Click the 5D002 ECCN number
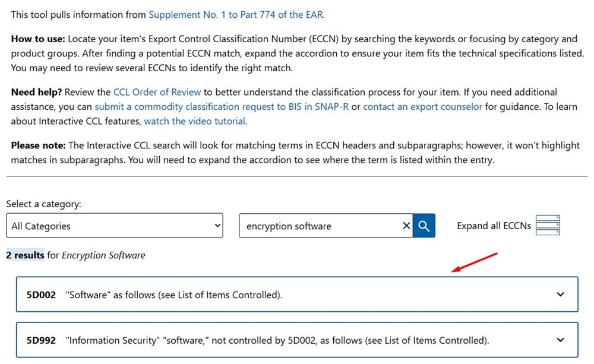Viewport: 594px width, 364px height. 41,295
